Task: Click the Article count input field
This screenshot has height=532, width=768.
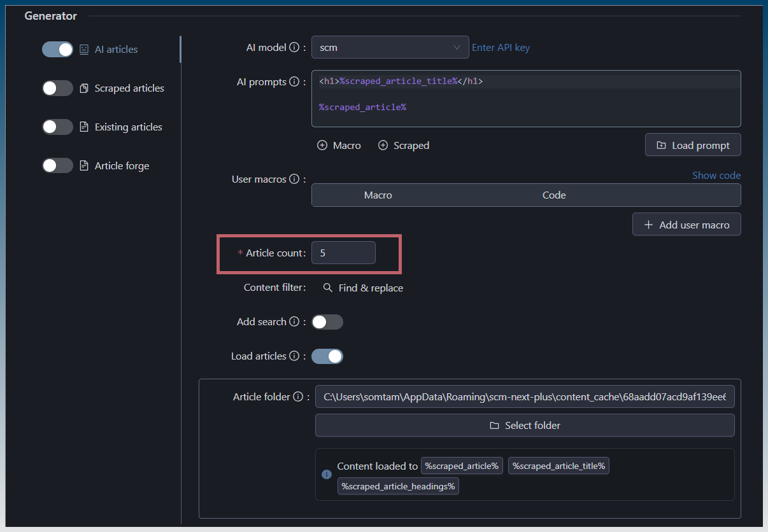Action: [x=343, y=253]
